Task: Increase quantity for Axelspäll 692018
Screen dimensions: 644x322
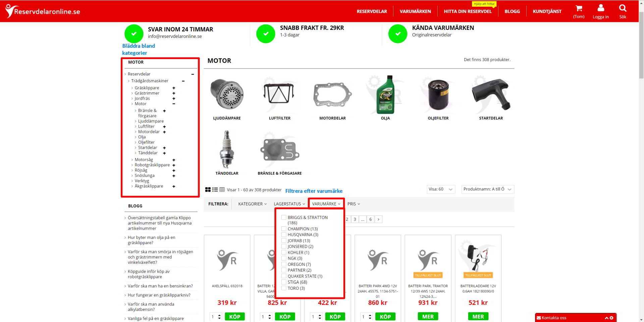Action: (x=219, y=315)
